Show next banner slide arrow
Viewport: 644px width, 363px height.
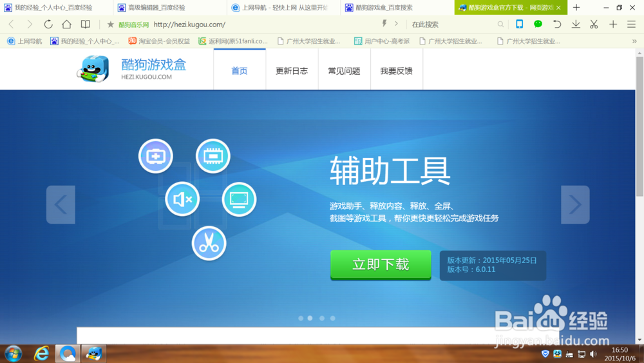(575, 205)
